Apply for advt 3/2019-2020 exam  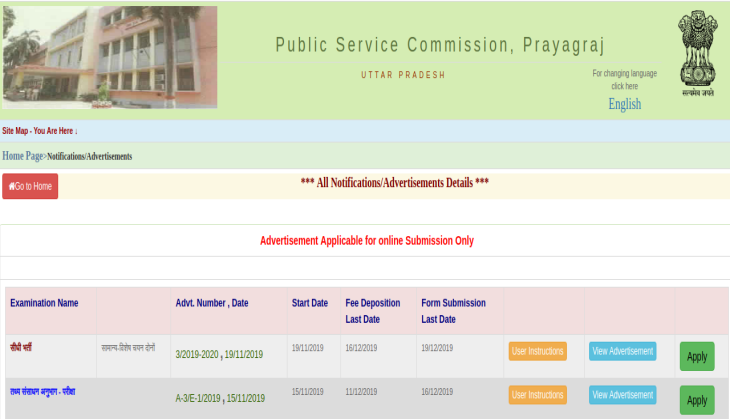[697, 357]
